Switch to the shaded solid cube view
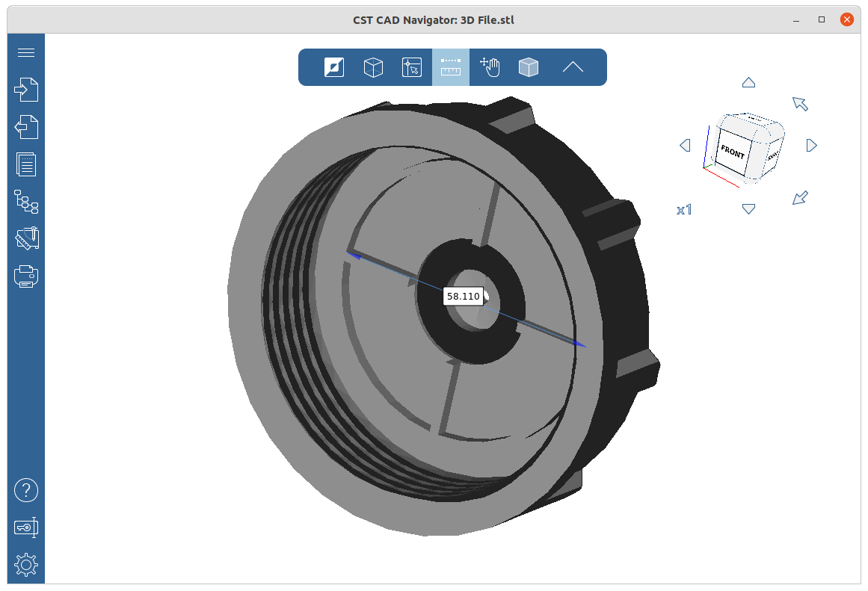Viewport: 868px width, 591px height. [529, 67]
